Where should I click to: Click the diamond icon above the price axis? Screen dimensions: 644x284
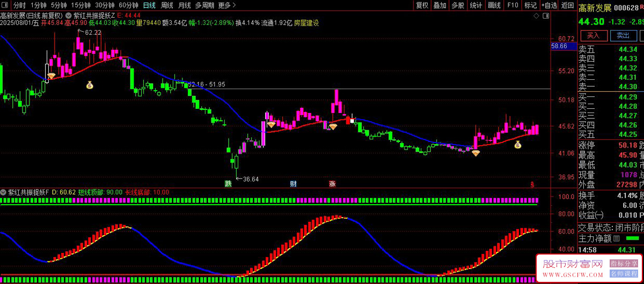coord(536,16)
